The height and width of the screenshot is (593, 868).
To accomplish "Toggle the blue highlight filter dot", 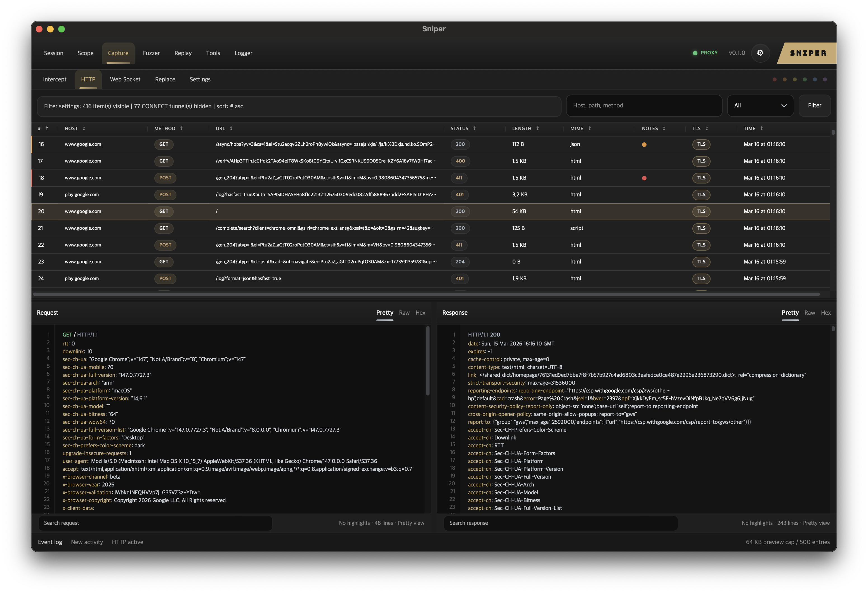I will 815,79.
